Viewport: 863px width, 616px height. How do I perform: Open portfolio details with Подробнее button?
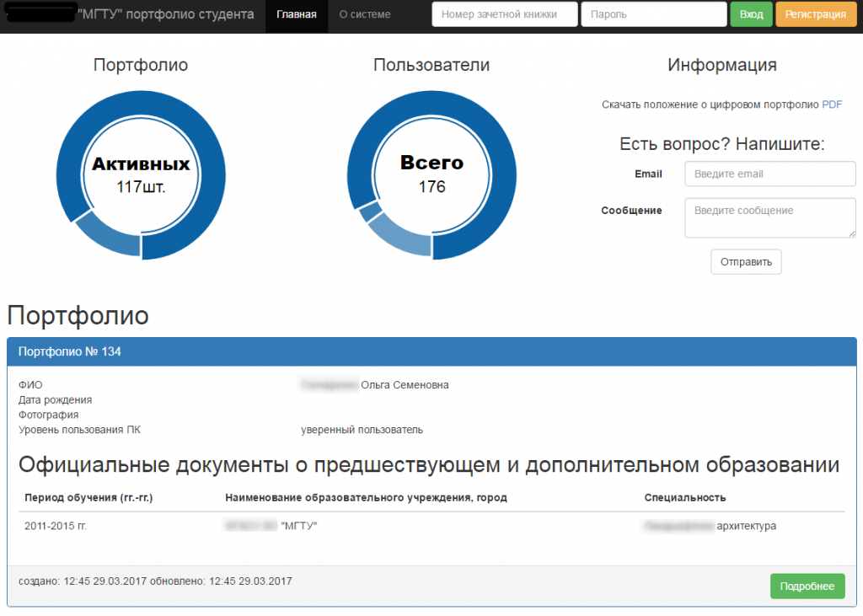pos(807,587)
